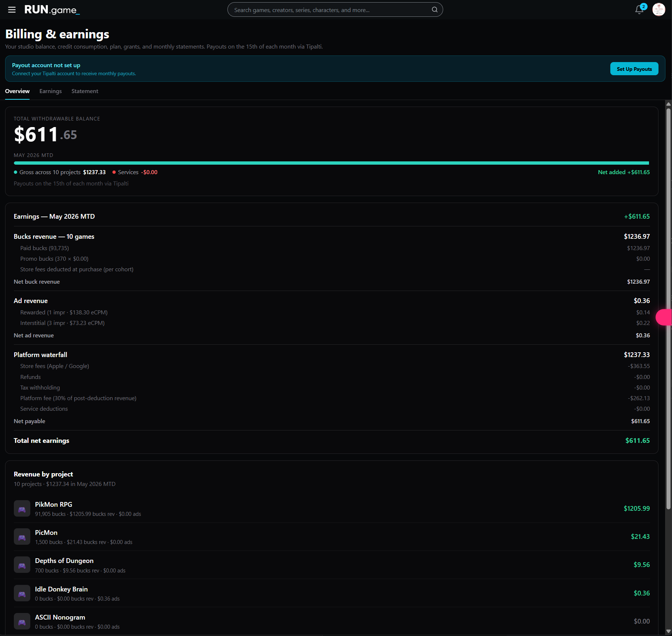Click the Net added +$611.65 text

(624, 172)
